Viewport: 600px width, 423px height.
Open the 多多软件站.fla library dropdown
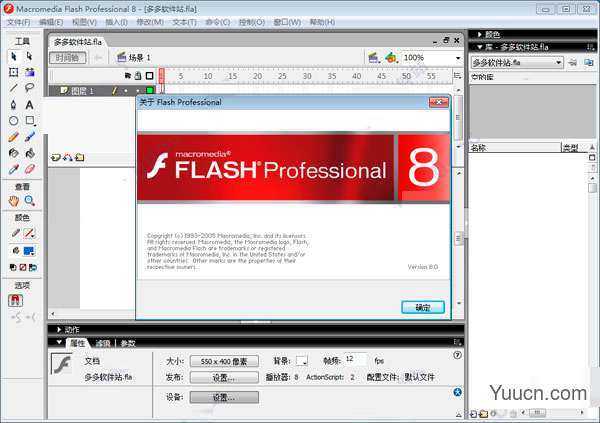(x=517, y=62)
